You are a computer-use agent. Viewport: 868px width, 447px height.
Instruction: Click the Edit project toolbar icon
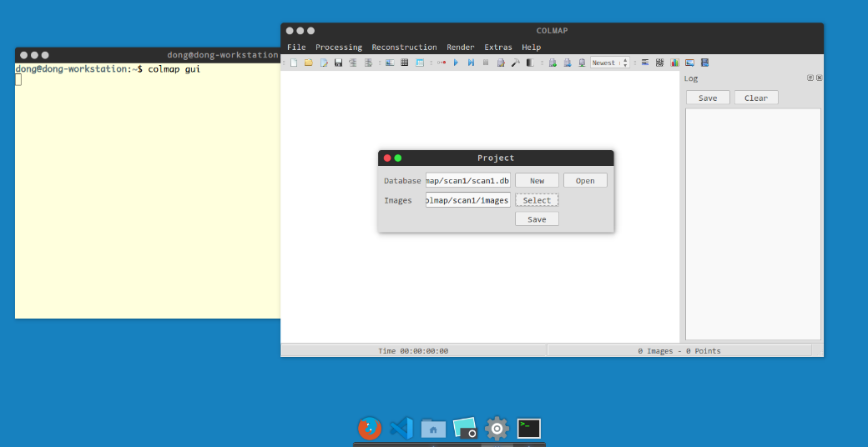pos(323,63)
